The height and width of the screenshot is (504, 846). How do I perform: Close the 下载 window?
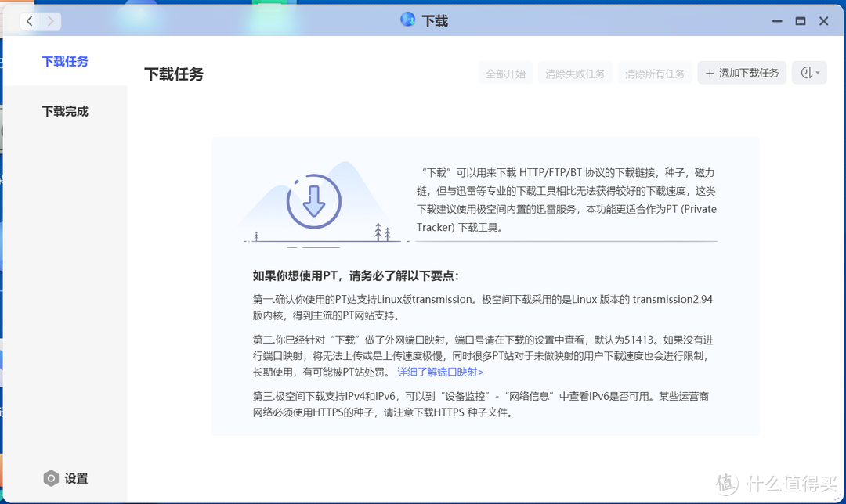(824, 21)
